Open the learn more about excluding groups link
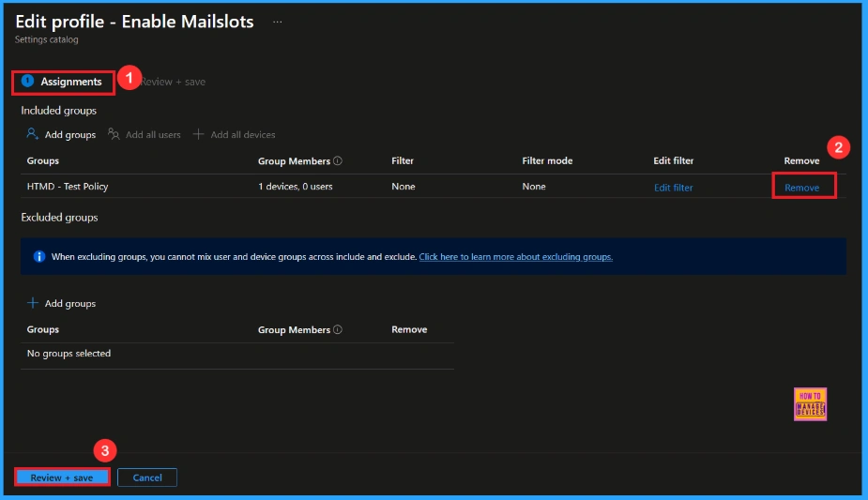The height and width of the screenshot is (500, 868). (515, 256)
